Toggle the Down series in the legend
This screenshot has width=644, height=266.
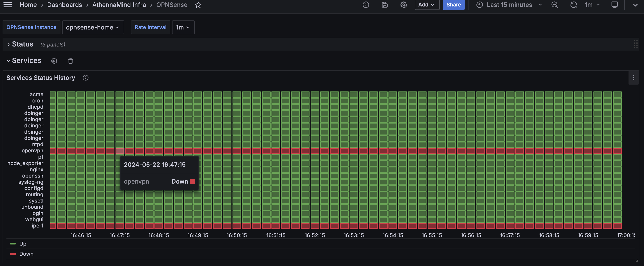26,254
